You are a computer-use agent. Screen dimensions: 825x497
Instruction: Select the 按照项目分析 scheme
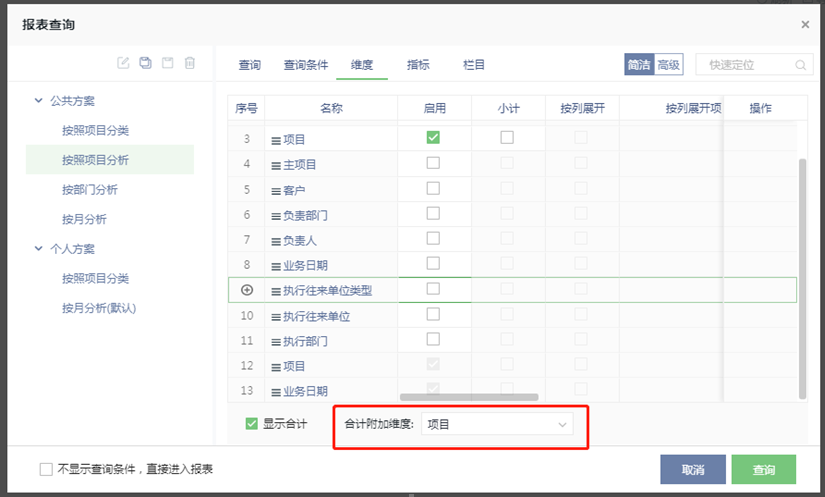coord(95,160)
